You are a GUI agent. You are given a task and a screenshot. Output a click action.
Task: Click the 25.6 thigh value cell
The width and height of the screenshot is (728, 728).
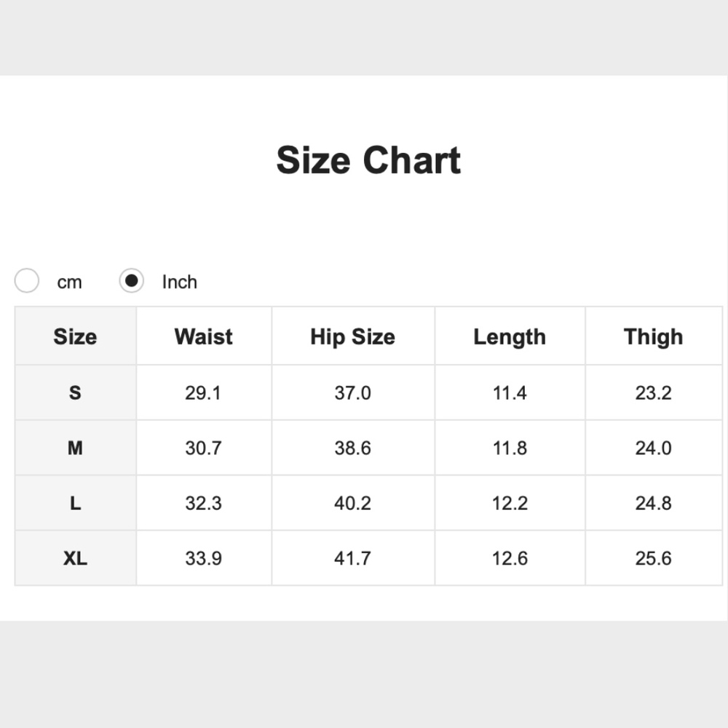click(653, 558)
